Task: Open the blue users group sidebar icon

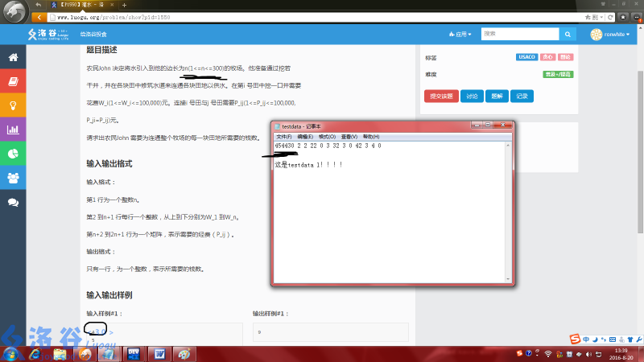Action: click(13, 178)
